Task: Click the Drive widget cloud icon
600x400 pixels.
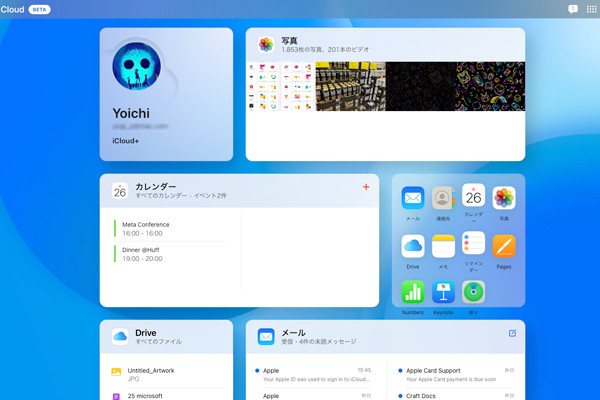Action: pos(120,337)
